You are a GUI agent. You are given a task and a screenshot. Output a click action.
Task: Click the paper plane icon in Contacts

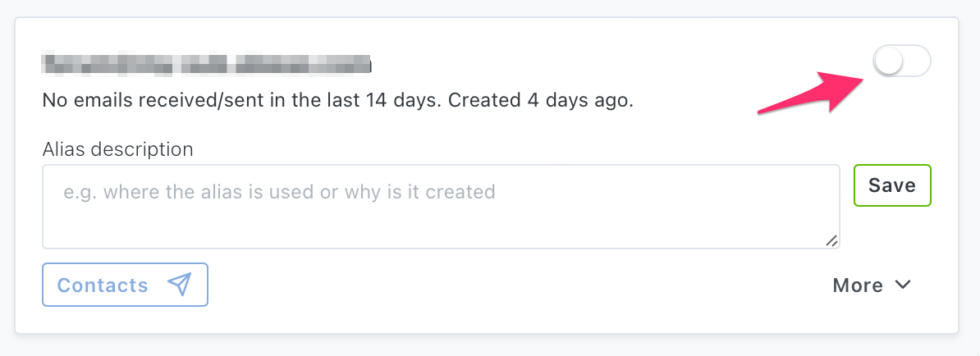(x=179, y=285)
